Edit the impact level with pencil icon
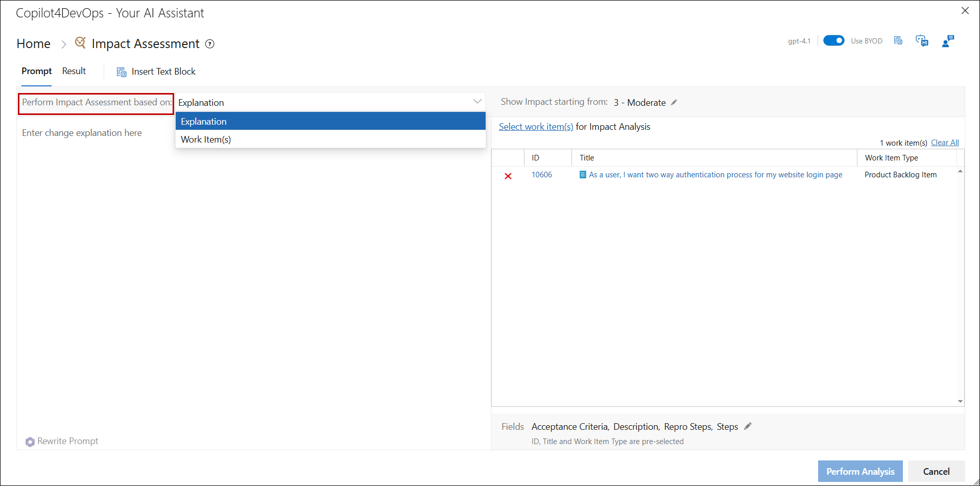Screen dimensions: 980x486 [674, 102]
